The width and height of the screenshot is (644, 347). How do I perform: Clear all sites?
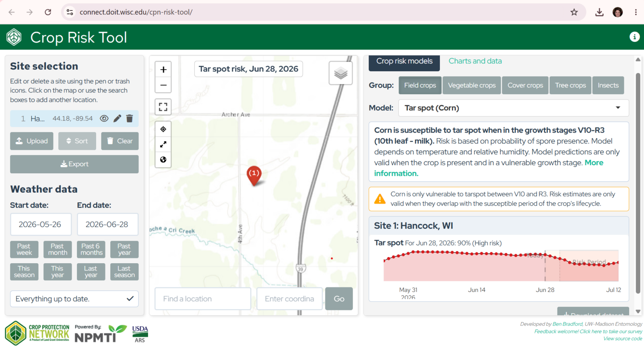tap(120, 141)
